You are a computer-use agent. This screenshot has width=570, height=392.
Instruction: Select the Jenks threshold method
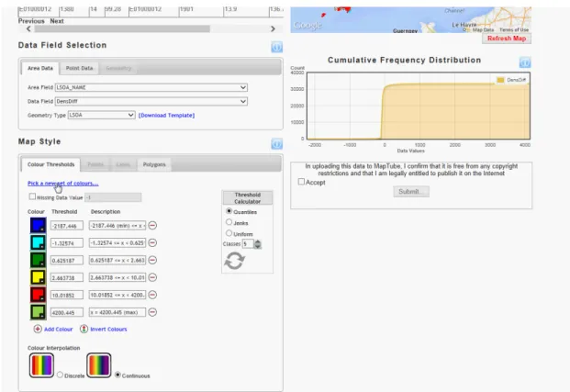click(x=229, y=222)
